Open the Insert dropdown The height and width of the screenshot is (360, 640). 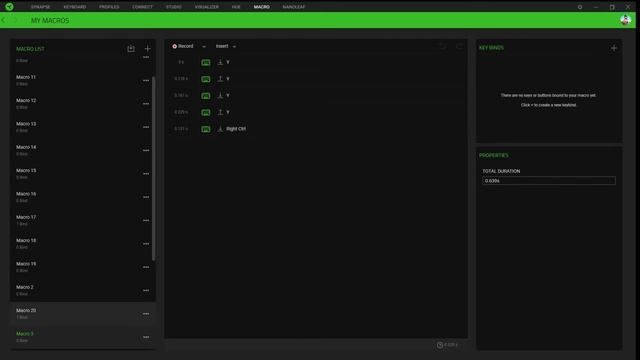click(226, 46)
